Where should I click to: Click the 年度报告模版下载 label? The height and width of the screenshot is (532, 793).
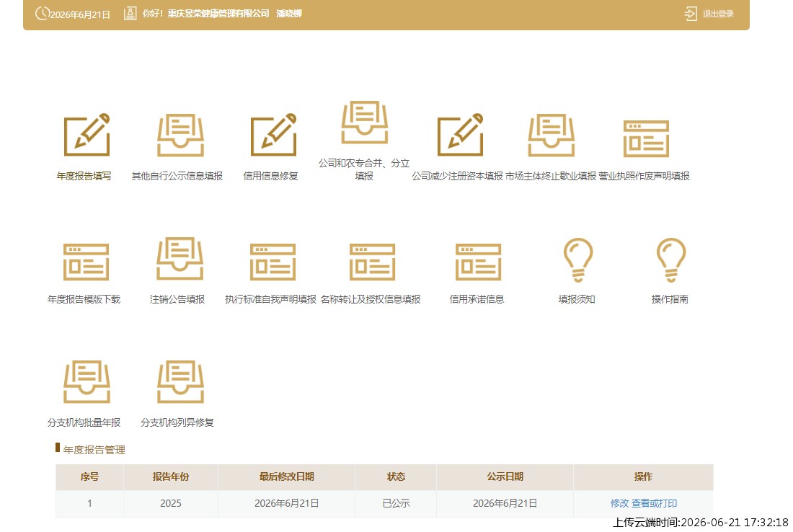pos(84,299)
